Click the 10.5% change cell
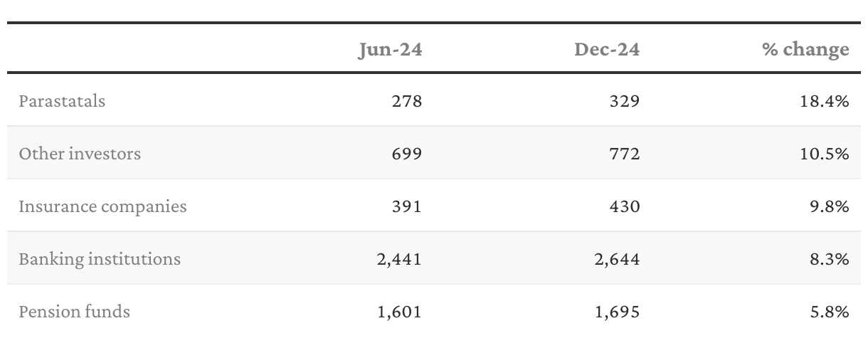Screen dimensions: 868x343 825,154
